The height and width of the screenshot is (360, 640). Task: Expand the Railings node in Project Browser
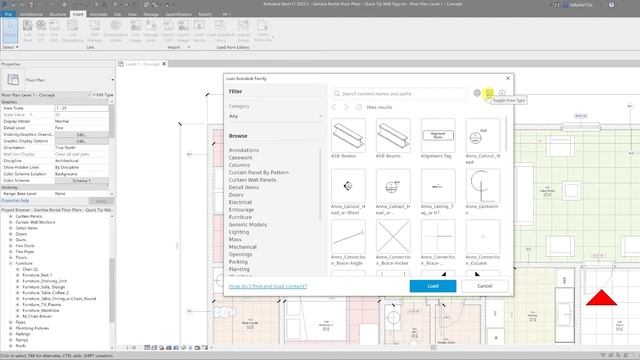click(x=11, y=334)
